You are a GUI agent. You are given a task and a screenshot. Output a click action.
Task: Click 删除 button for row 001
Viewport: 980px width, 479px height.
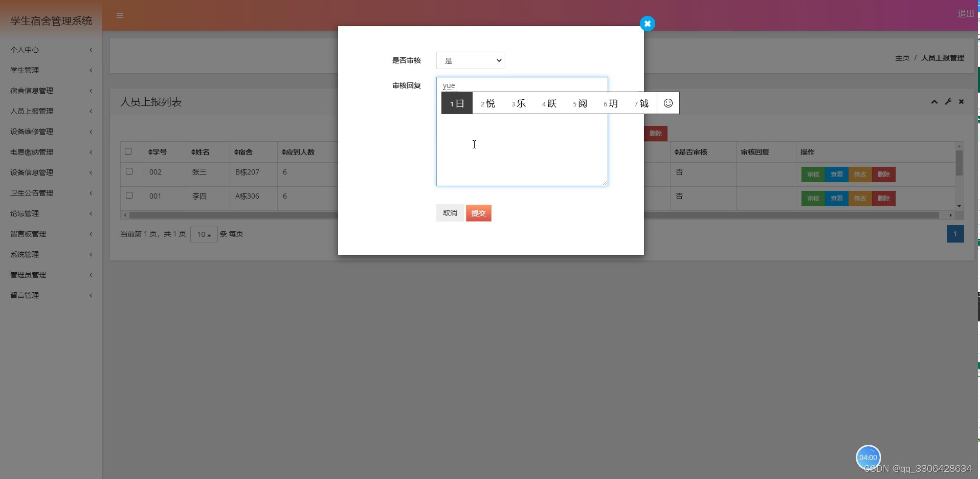(884, 199)
